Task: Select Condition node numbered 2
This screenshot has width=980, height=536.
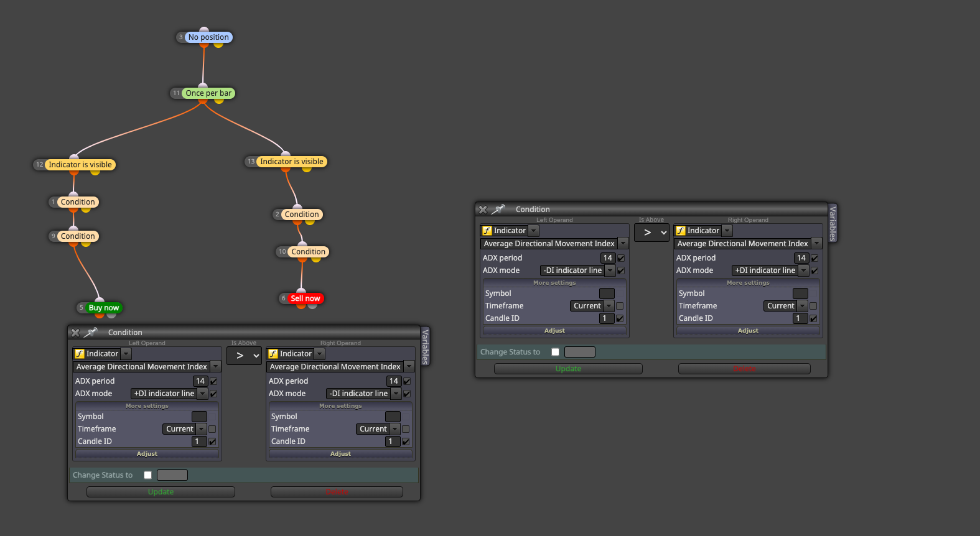Action: (302, 215)
